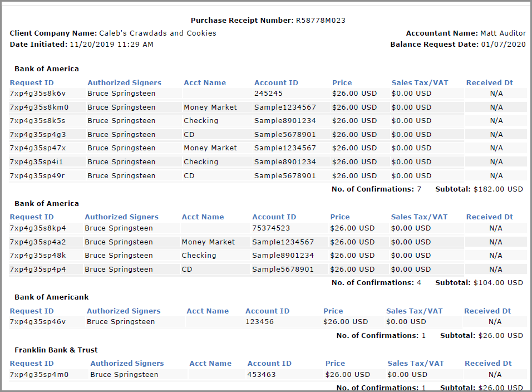
Task: Sort by Request ID in first Bank of America table
Action: click(32, 82)
